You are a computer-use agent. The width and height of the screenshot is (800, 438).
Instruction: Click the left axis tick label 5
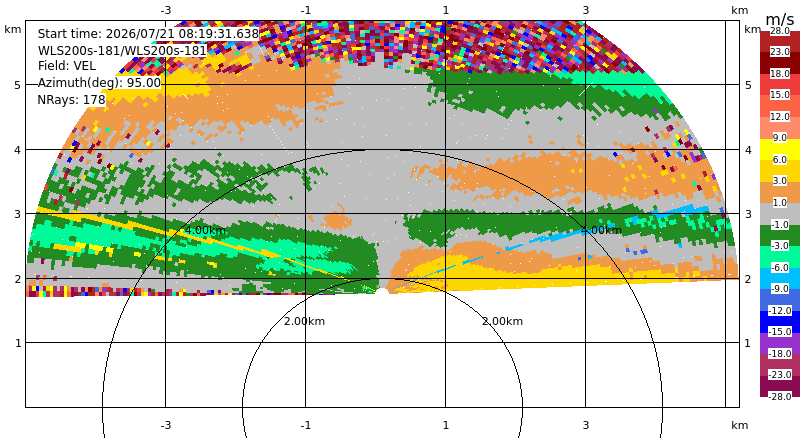point(18,85)
